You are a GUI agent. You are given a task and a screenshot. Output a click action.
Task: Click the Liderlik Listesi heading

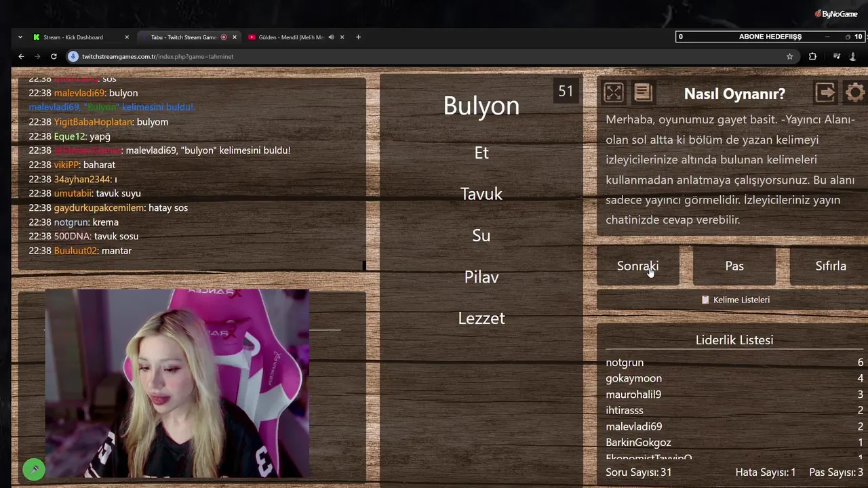pyautogui.click(x=734, y=340)
